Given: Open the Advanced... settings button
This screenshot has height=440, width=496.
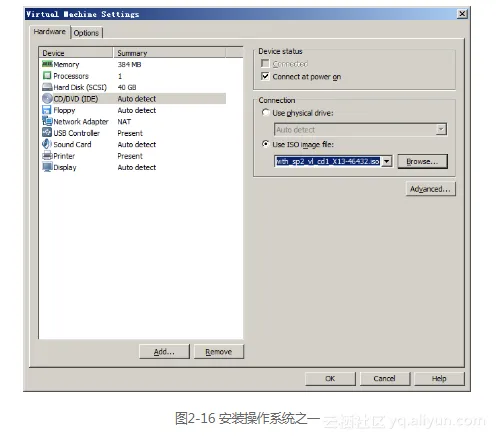Looking at the screenshot, I should coord(430,189).
